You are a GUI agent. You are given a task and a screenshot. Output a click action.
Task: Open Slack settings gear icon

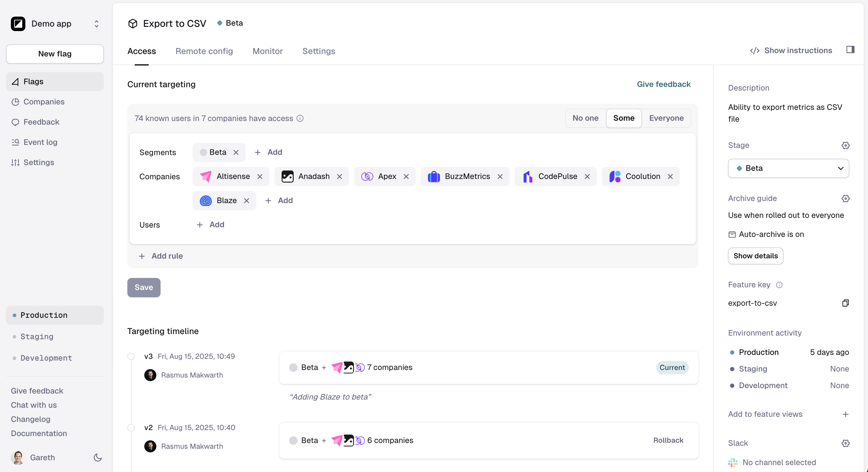(x=845, y=443)
